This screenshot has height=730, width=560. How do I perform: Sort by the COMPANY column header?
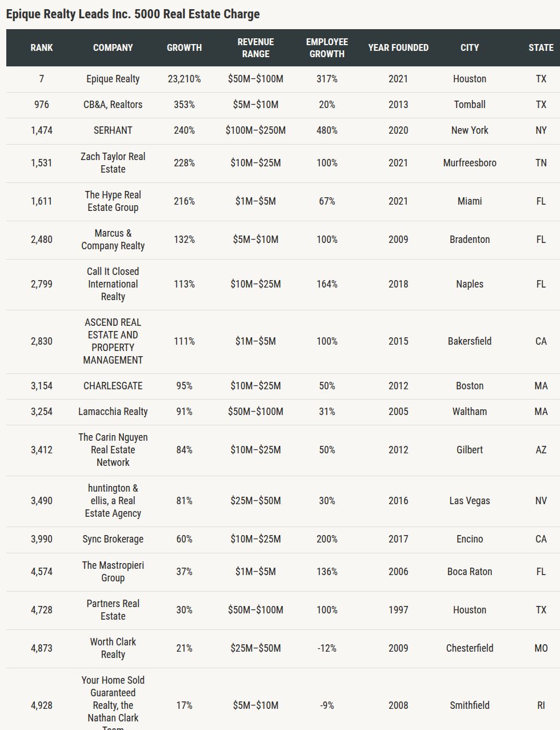tap(113, 48)
